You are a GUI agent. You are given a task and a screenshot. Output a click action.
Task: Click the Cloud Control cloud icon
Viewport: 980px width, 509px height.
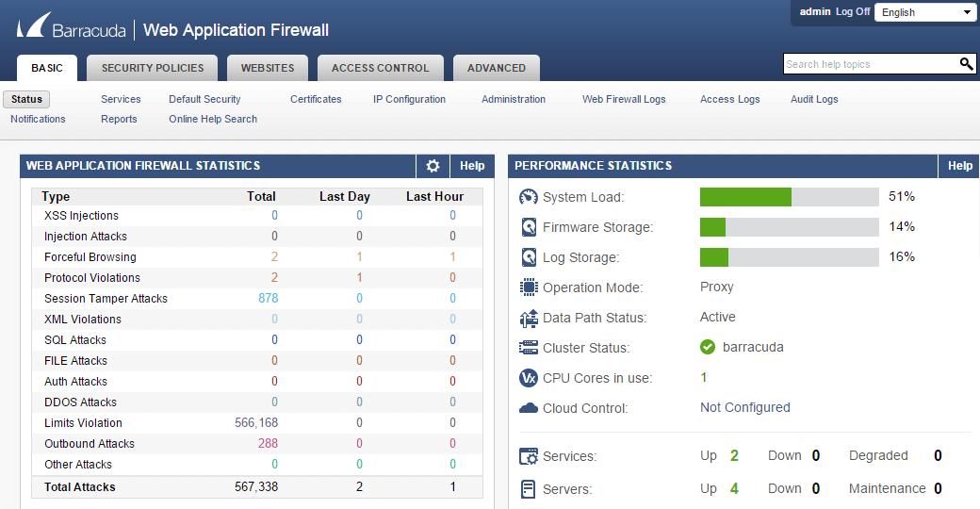[528, 408]
